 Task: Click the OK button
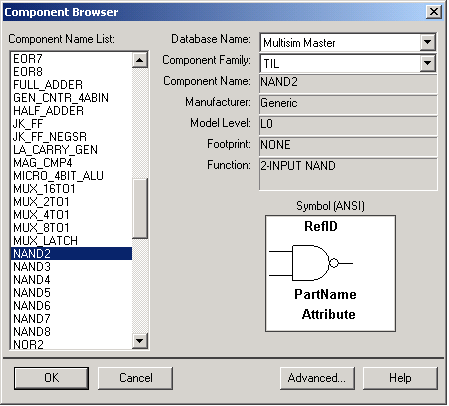click(51, 378)
